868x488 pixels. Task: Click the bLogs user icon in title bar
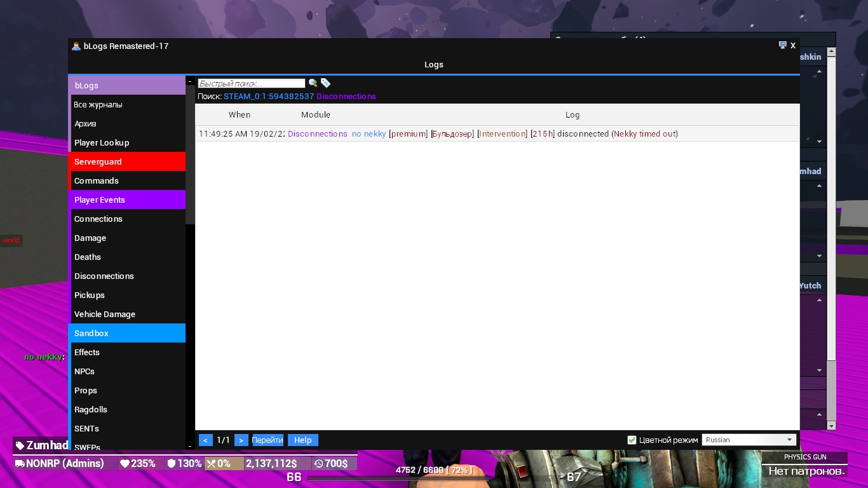click(76, 46)
